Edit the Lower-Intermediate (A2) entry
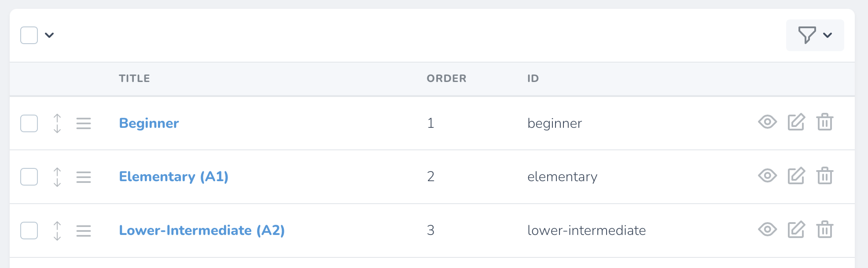The image size is (868, 268). pos(796,230)
